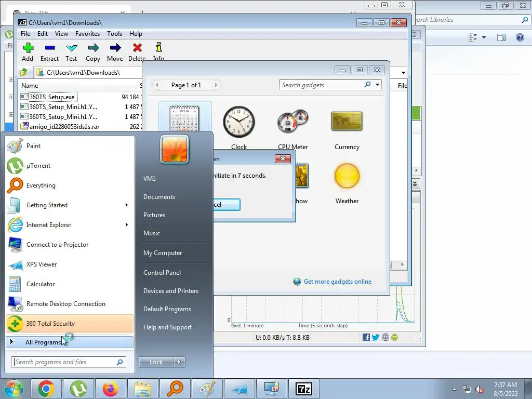Open My Computer from Start menu
The width and height of the screenshot is (532, 399).
(x=163, y=253)
